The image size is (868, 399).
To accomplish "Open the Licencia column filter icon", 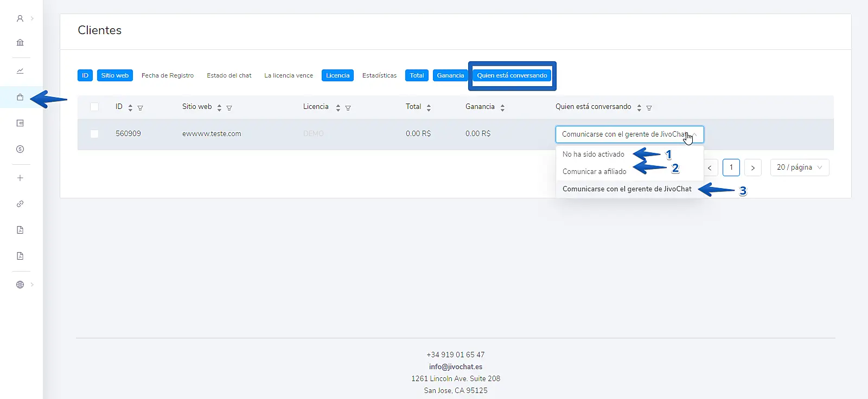I will pos(348,108).
